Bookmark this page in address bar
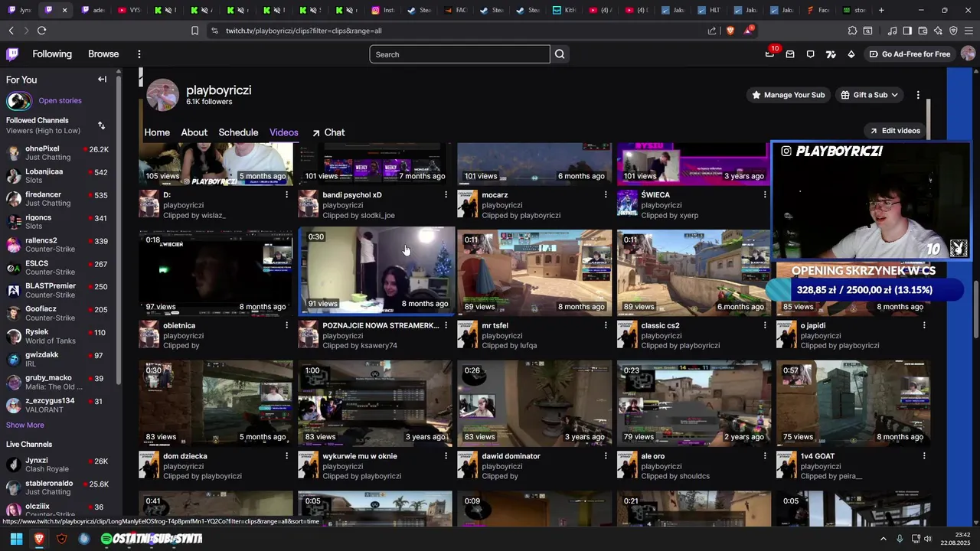This screenshot has height=551, width=980. point(194,31)
